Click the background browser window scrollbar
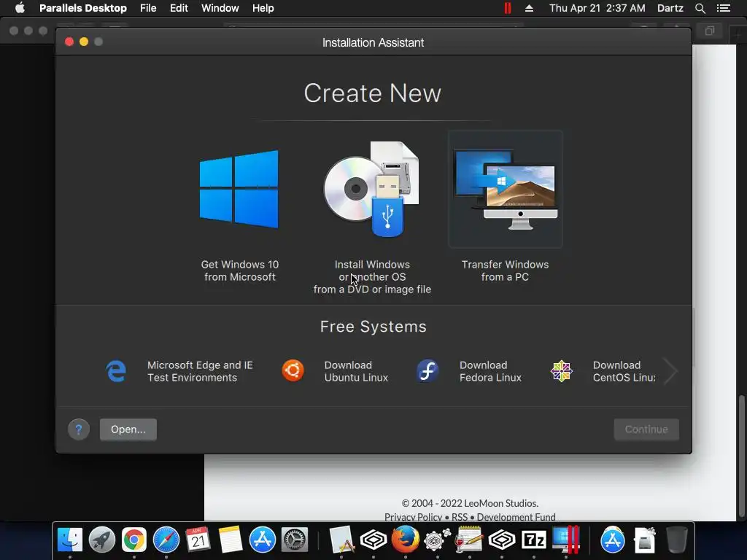The width and height of the screenshot is (747, 560). coord(741,456)
